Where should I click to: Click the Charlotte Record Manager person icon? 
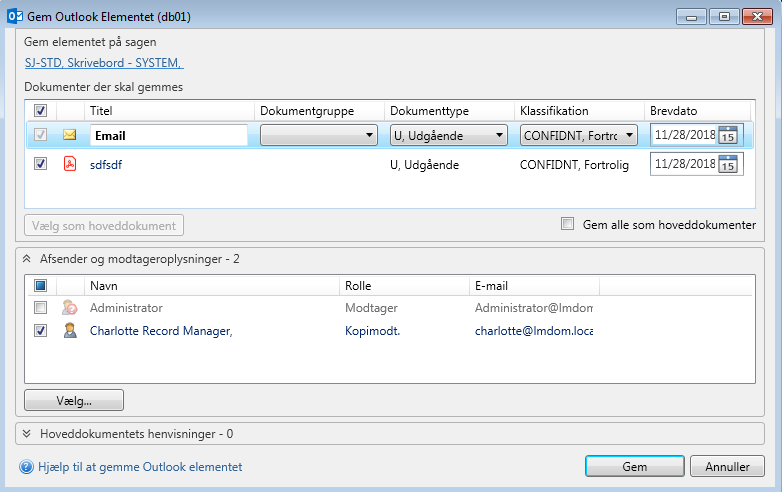click(70, 330)
